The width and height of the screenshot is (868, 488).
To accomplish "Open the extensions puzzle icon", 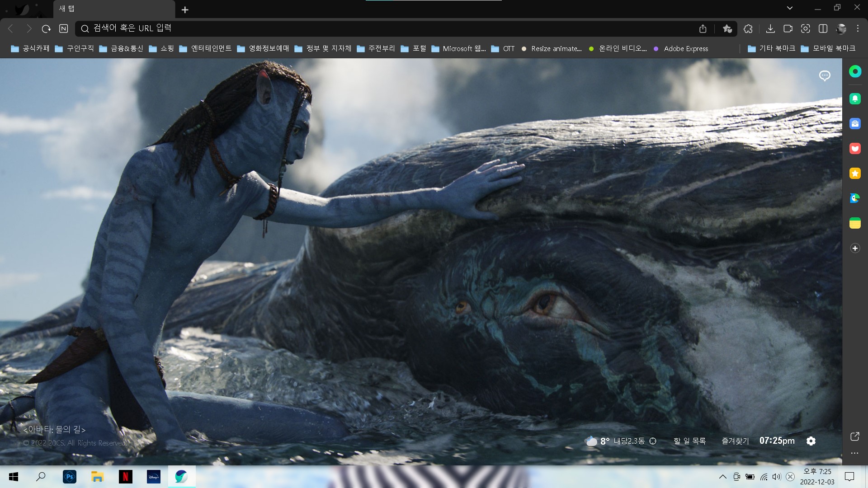I will [x=748, y=28].
